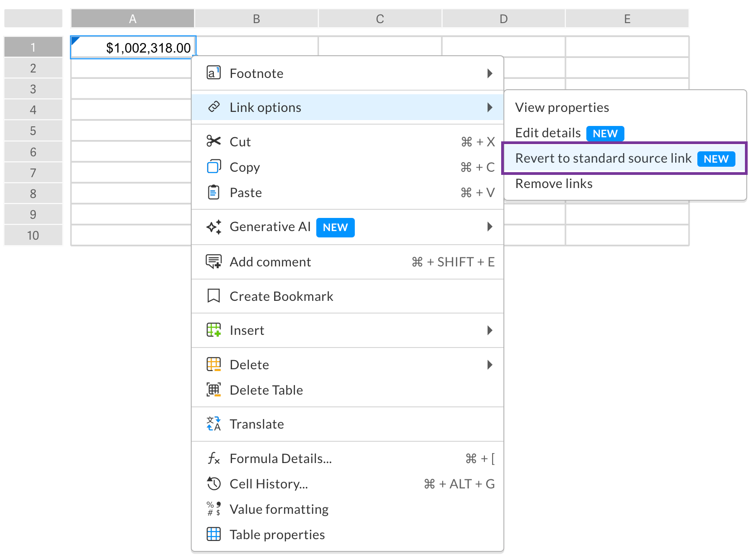Image resolution: width=754 pixels, height=560 pixels.
Task: Click the Generative AI sparkle icon
Action: tap(213, 227)
